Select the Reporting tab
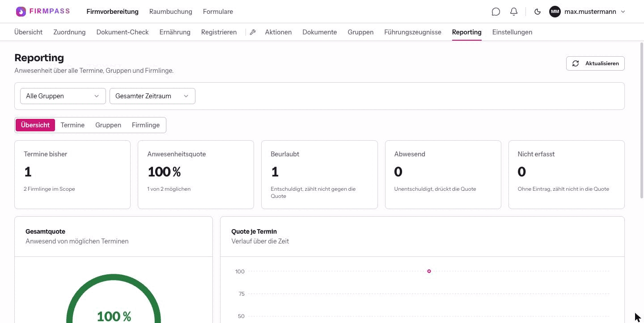This screenshot has height=323, width=644. [x=467, y=32]
